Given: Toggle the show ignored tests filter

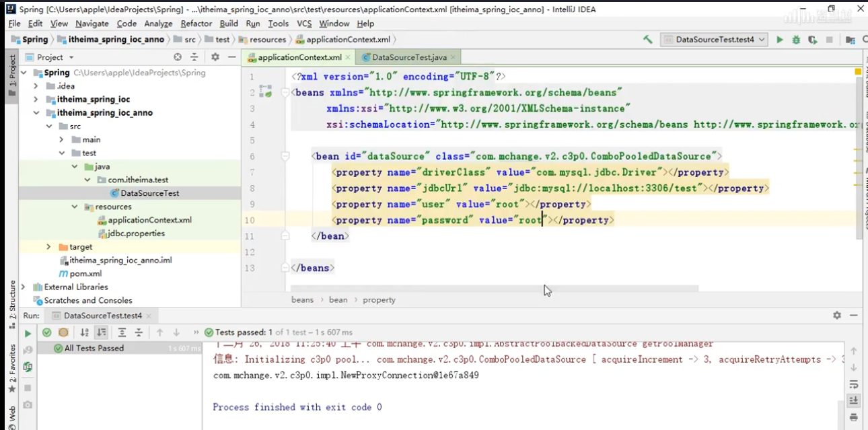Looking at the screenshot, I should [63, 332].
